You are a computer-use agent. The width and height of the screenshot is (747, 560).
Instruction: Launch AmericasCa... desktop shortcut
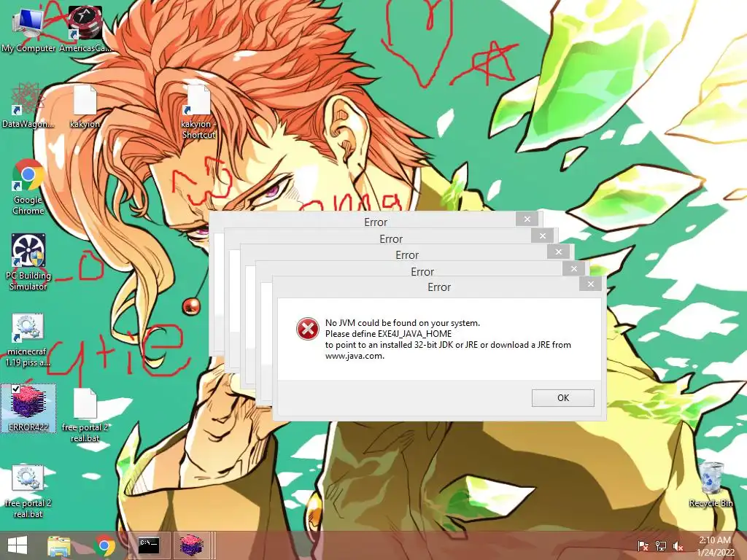[x=85, y=28]
